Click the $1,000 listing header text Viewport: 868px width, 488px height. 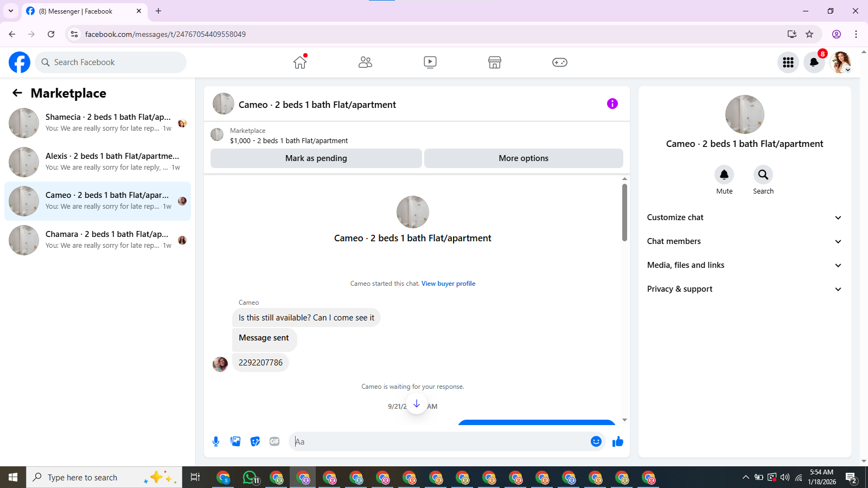click(289, 140)
